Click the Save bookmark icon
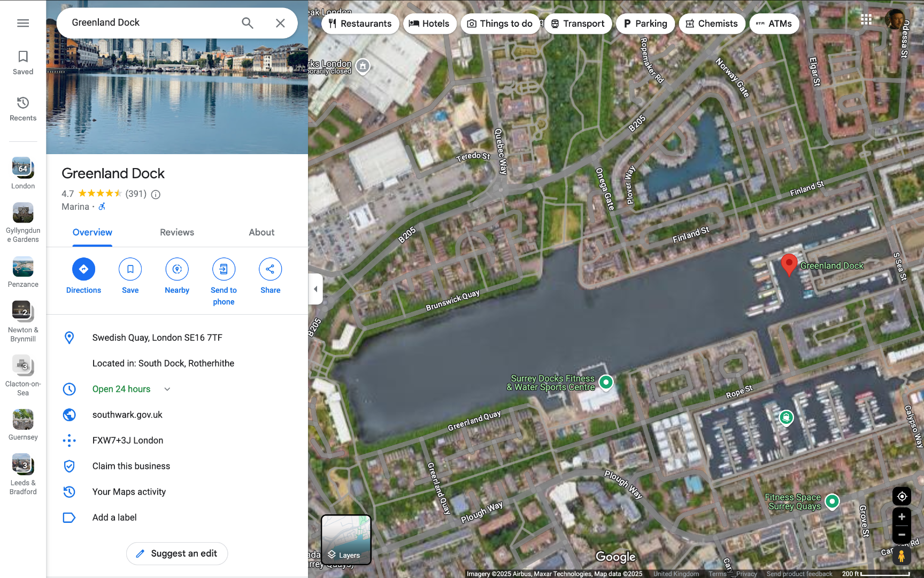The height and width of the screenshot is (578, 924). 130,269
